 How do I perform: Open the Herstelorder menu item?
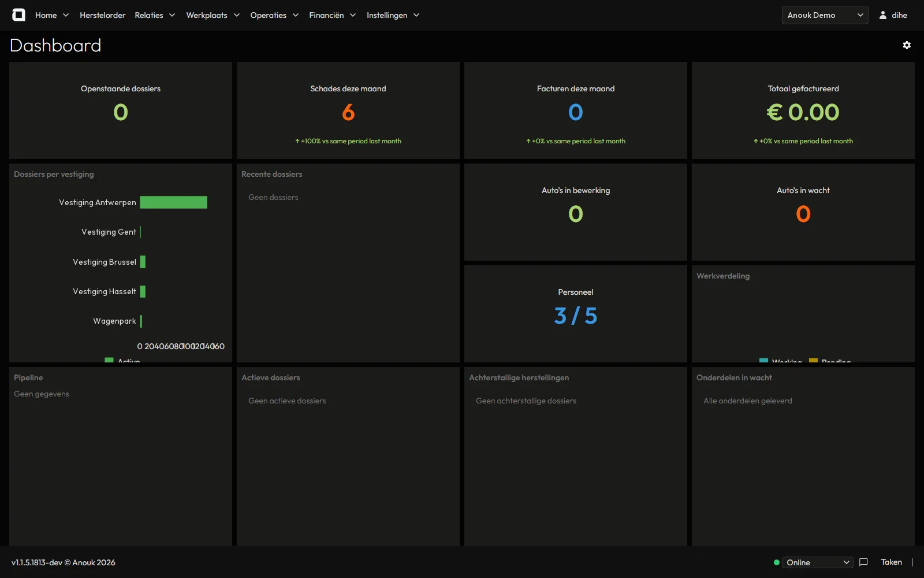pyautogui.click(x=102, y=15)
